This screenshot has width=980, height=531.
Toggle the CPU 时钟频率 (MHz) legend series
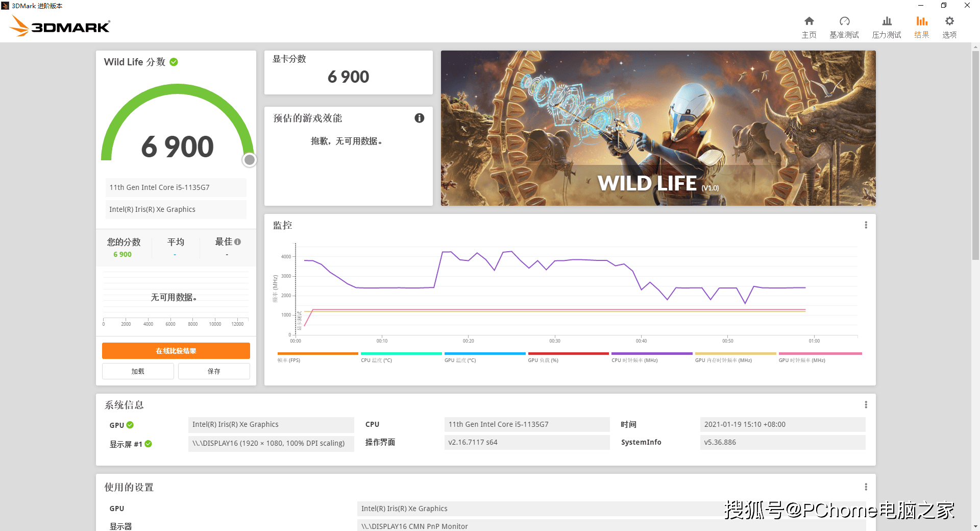click(x=652, y=357)
